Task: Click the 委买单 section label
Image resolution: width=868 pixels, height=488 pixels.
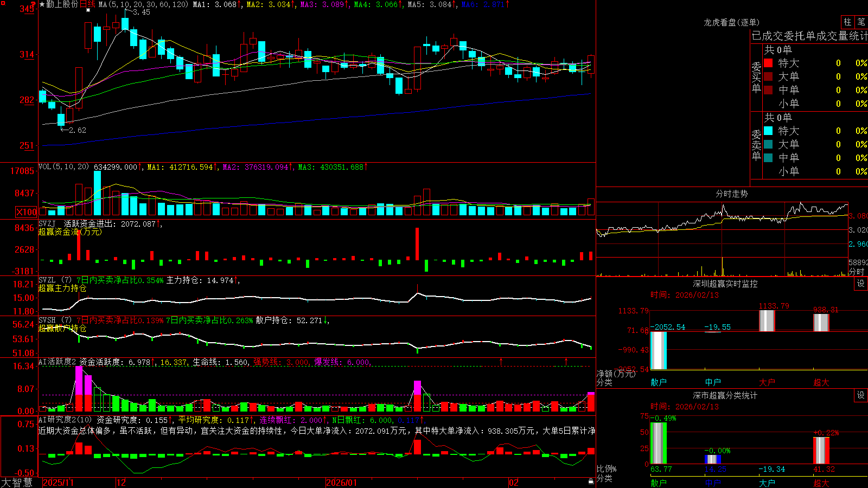Action: tap(756, 78)
